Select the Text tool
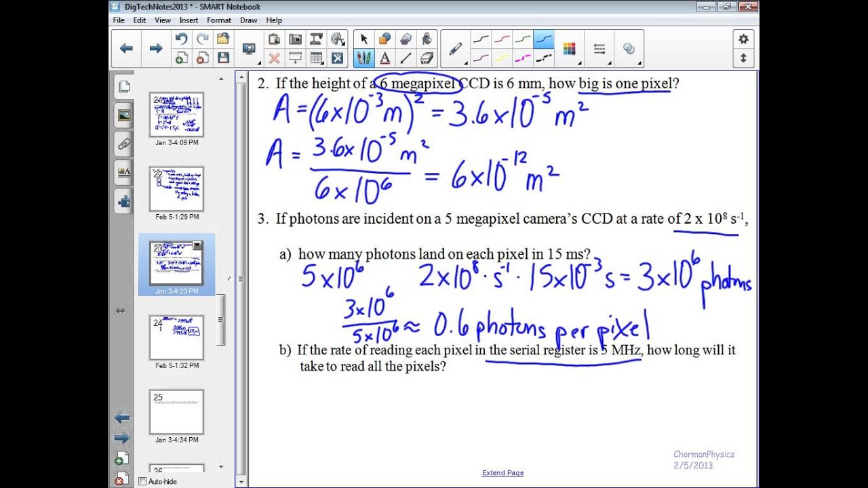Viewport: 868px width, 488px height. pos(384,58)
